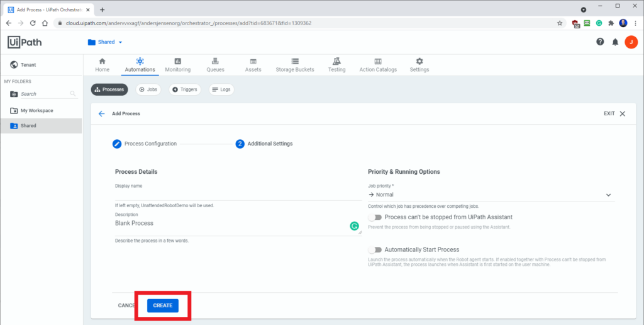
Task: Click the Grammarly icon in Description field
Action: click(x=354, y=226)
